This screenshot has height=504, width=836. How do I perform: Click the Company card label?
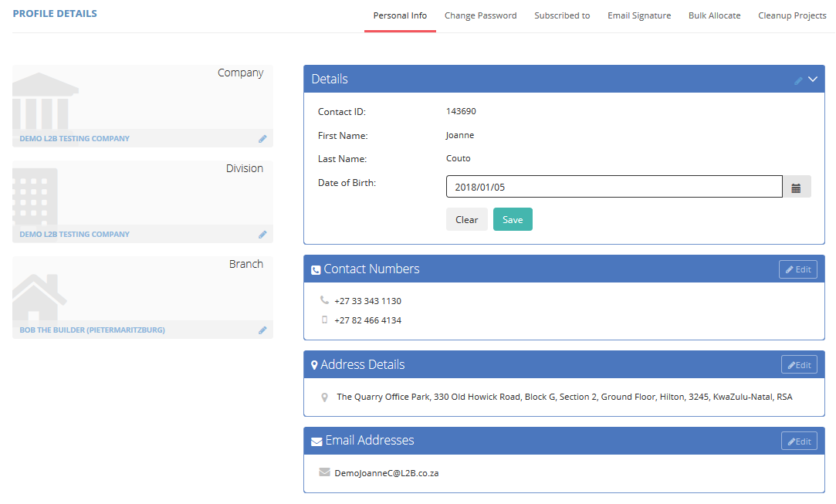(x=241, y=73)
